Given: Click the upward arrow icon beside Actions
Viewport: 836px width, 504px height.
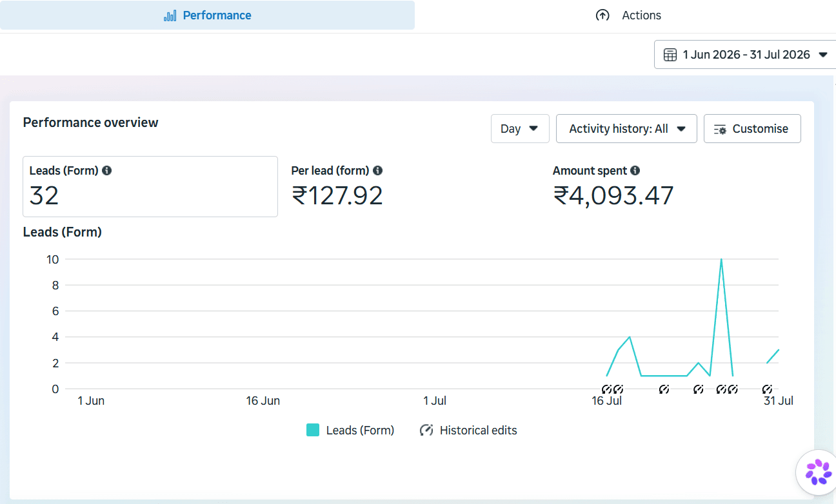Looking at the screenshot, I should [x=602, y=15].
